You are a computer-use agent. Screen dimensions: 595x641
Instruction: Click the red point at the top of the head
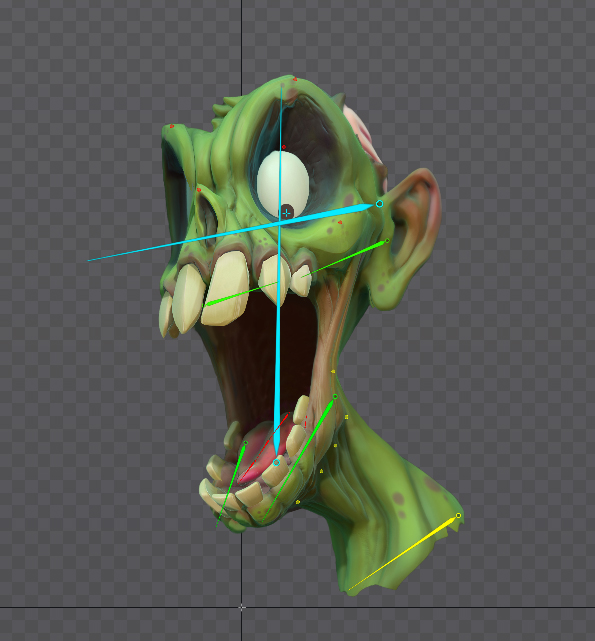click(294, 79)
